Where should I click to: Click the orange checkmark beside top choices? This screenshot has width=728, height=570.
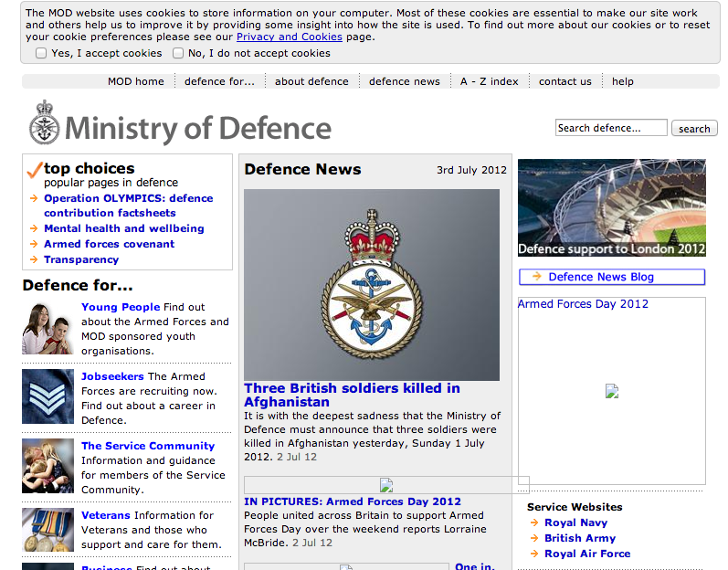click(35, 169)
